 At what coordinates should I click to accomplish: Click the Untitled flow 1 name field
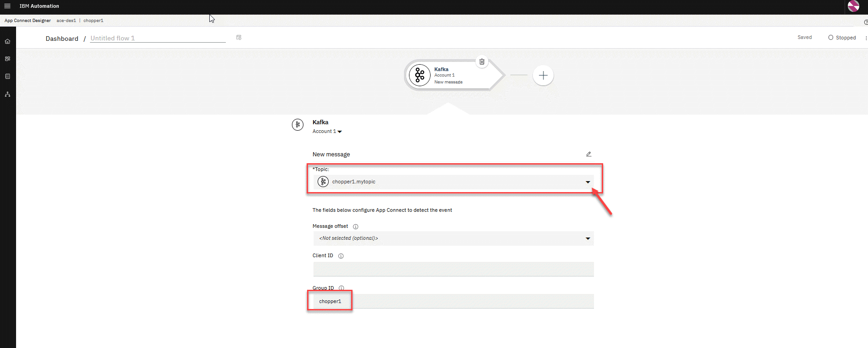click(158, 38)
